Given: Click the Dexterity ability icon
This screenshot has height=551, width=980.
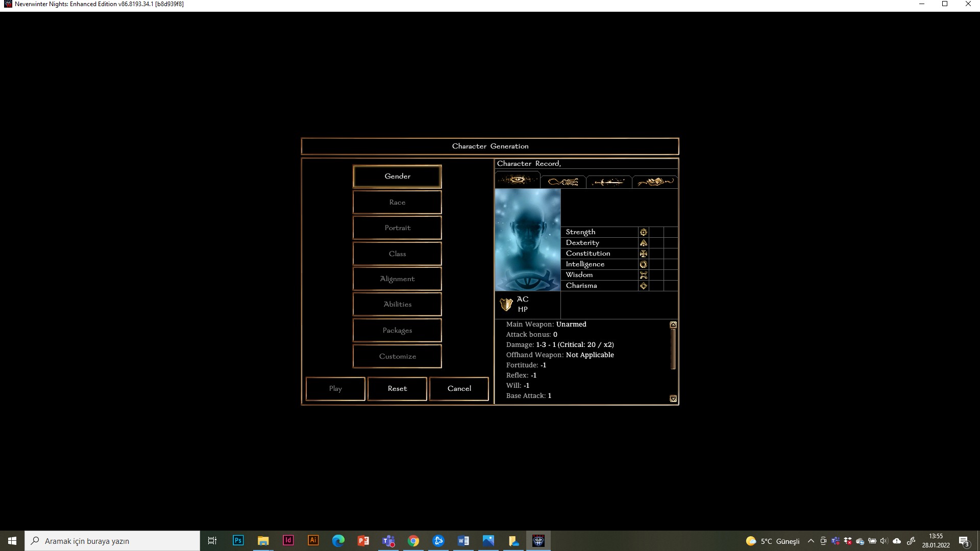Looking at the screenshot, I should click(x=643, y=243).
